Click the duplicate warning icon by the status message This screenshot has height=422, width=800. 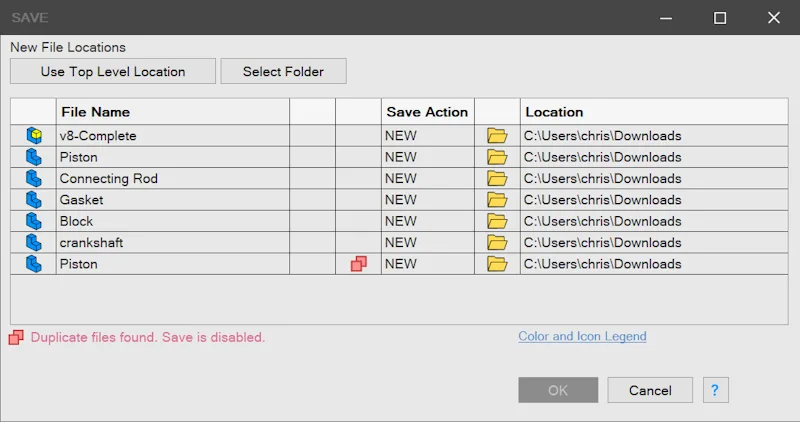pos(16,337)
